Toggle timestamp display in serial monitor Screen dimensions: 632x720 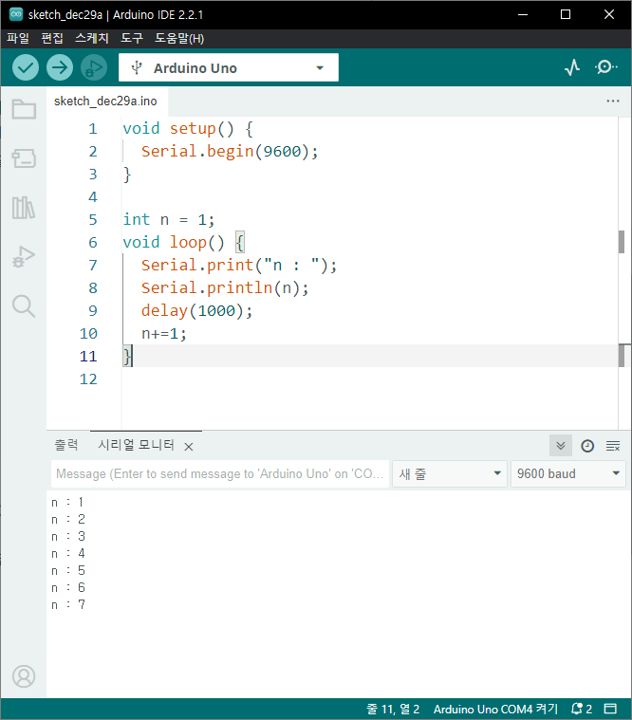588,446
